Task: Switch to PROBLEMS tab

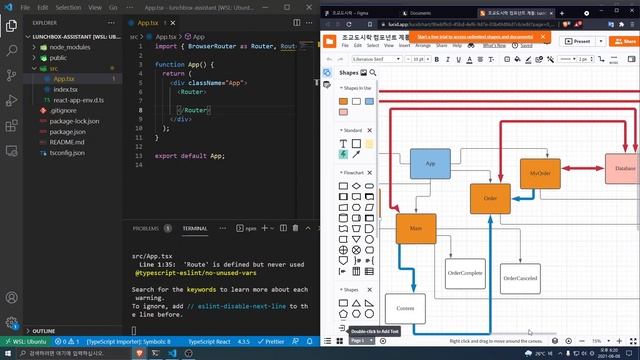Action: tap(146, 228)
